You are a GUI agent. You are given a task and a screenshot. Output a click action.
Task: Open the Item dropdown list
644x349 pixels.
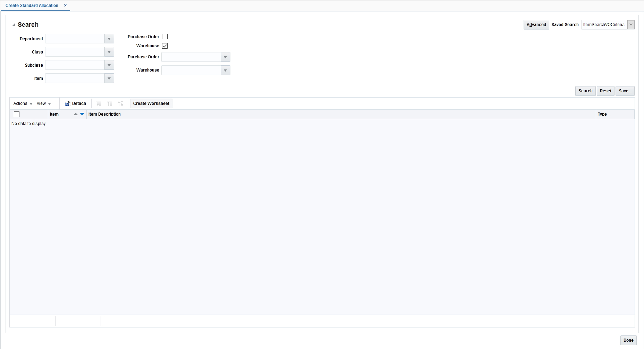pyautogui.click(x=109, y=78)
